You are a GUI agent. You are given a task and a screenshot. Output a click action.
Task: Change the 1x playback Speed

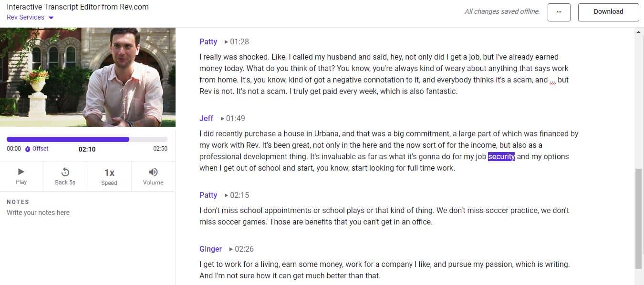[x=109, y=173]
